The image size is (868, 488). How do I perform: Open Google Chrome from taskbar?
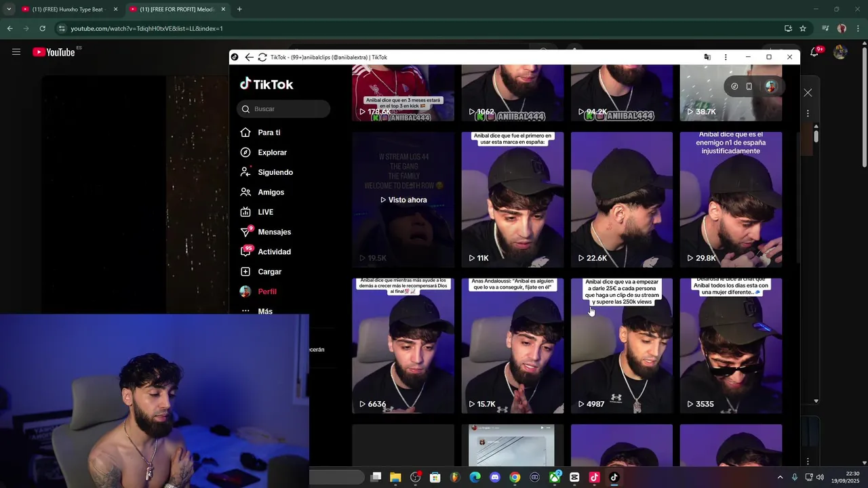pos(515,477)
